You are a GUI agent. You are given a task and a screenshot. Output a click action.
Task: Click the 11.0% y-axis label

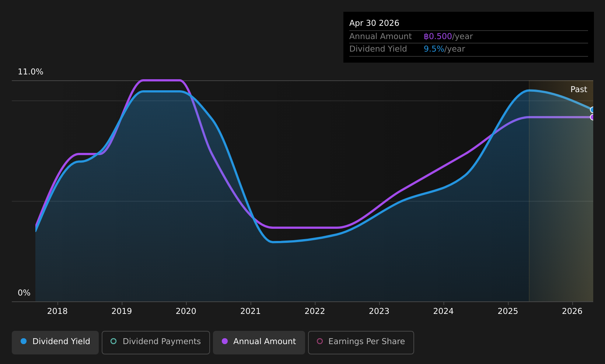(31, 72)
